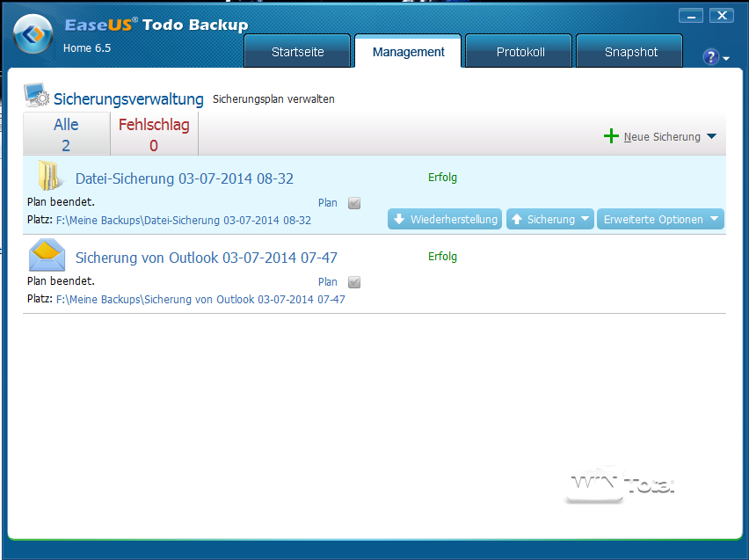Switch to the Management tab
The image size is (749, 560).
(x=408, y=51)
